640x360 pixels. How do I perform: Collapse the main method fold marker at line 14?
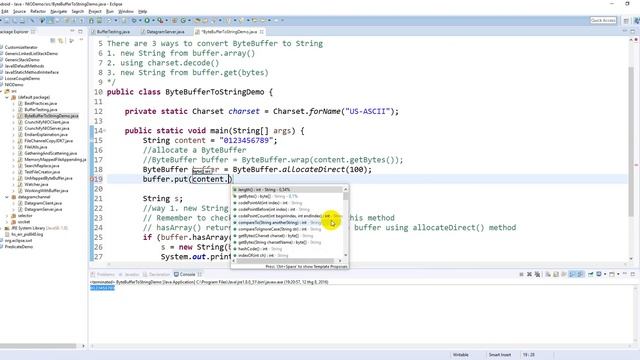(x=104, y=131)
